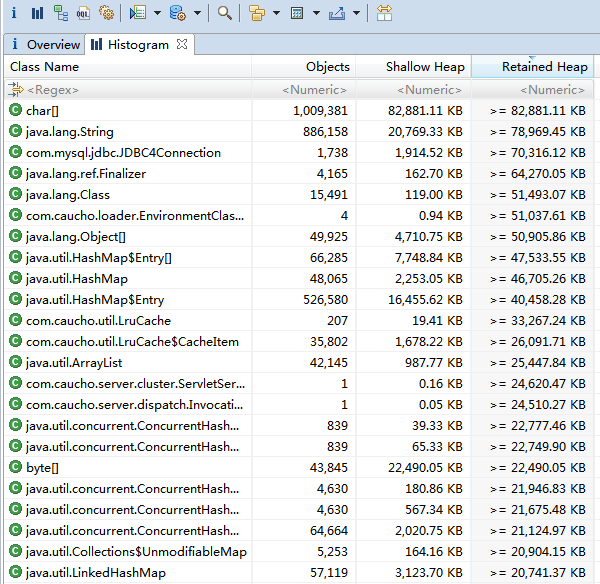
Task: Close the Histogram tab
Action: coord(181,44)
